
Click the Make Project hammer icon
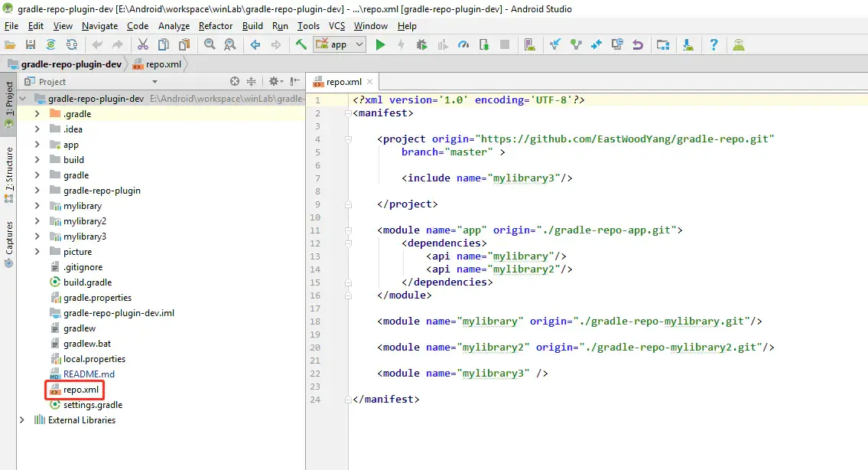[301, 45]
